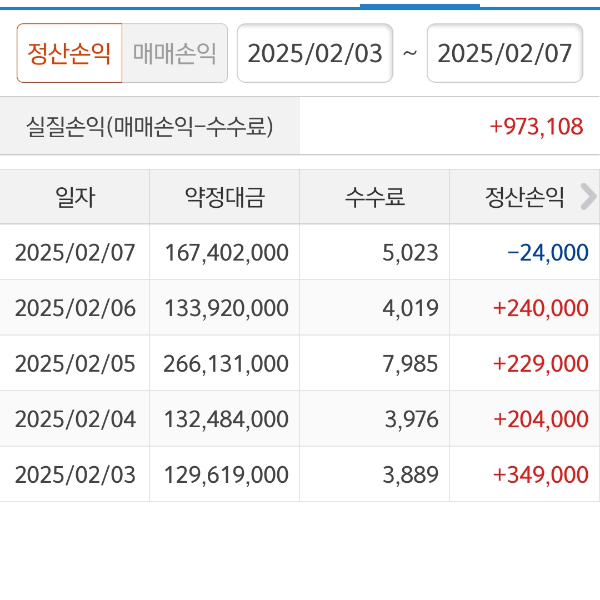Viewport: 600px width, 600px height.
Task: Select the 2025/02/05 date row
Action: point(75,363)
